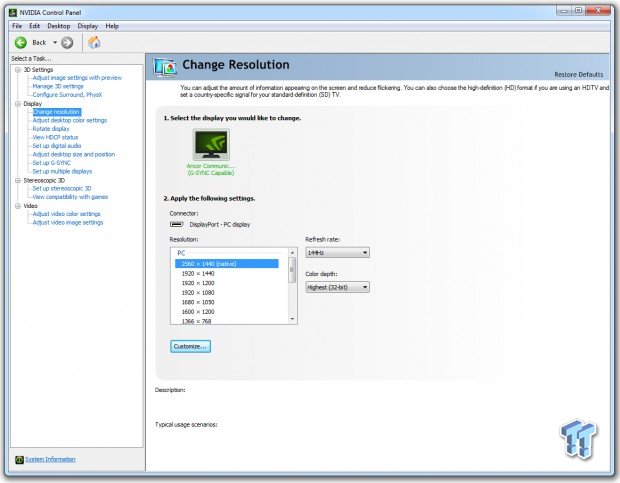Open the Display menu

[87, 26]
